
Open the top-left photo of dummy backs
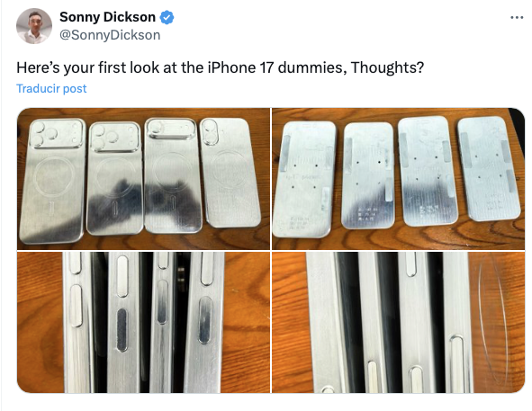click(143, 179)
